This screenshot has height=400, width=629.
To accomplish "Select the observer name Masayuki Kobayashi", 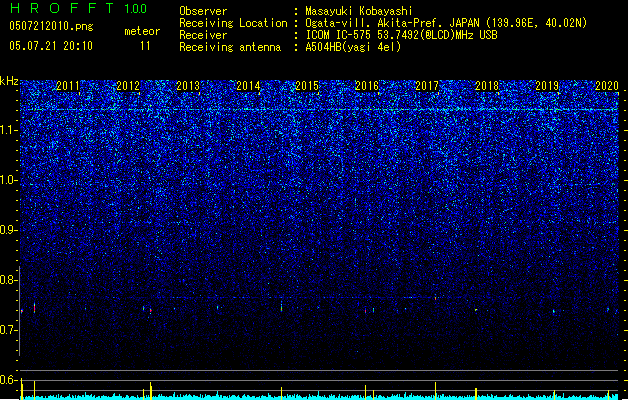I will tap(359, 11).
